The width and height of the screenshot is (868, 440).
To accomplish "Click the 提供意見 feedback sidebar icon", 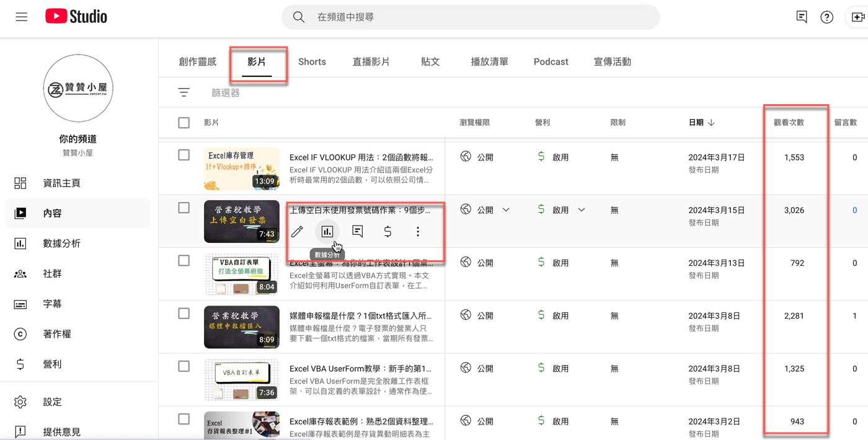I will pyautogui.click(x=20, y=431).
